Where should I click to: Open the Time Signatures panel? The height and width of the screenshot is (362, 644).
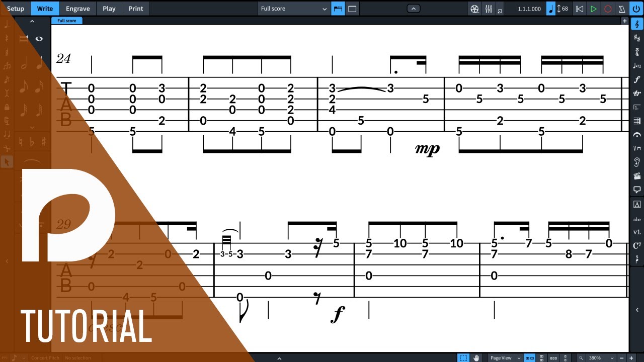point(637,52)
